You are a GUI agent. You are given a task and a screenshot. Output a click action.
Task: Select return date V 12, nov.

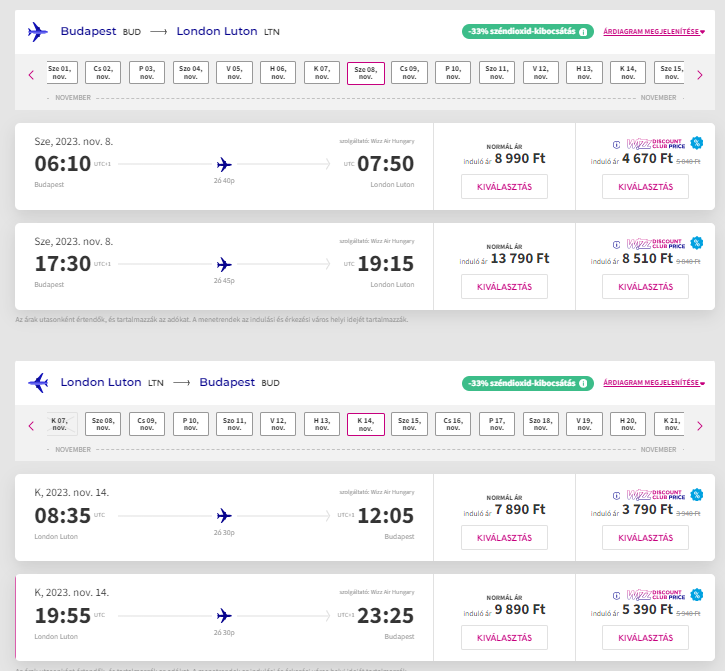click(x=278, y=424)
